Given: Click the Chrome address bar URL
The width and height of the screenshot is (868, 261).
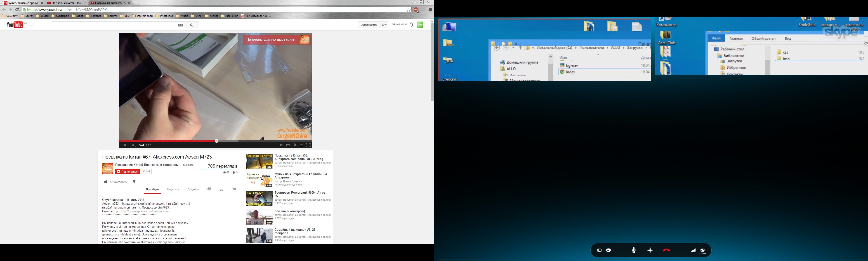Looking at the screenshot, I should 68,10.
